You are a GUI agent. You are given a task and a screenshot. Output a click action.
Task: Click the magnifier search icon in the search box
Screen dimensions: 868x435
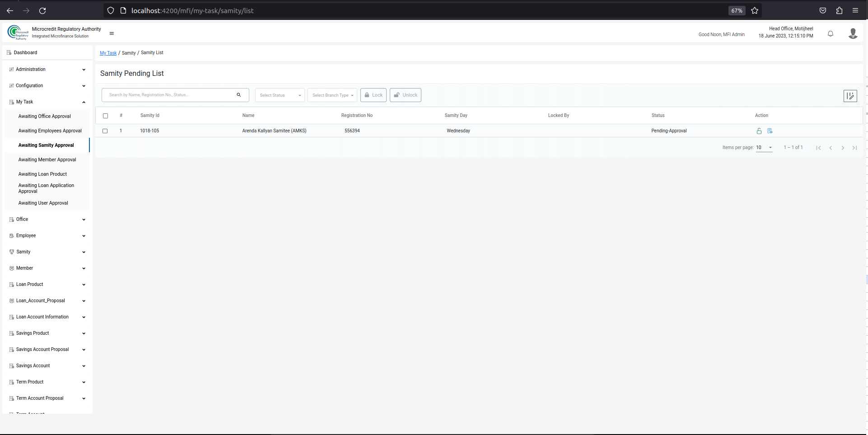pyautogui.click(x=239, y=95)
